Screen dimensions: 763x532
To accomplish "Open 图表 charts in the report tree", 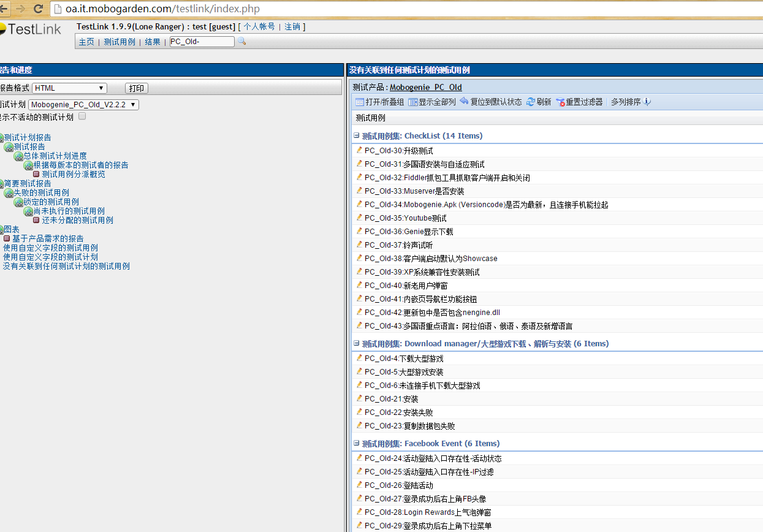I will (x=12, y=230).
